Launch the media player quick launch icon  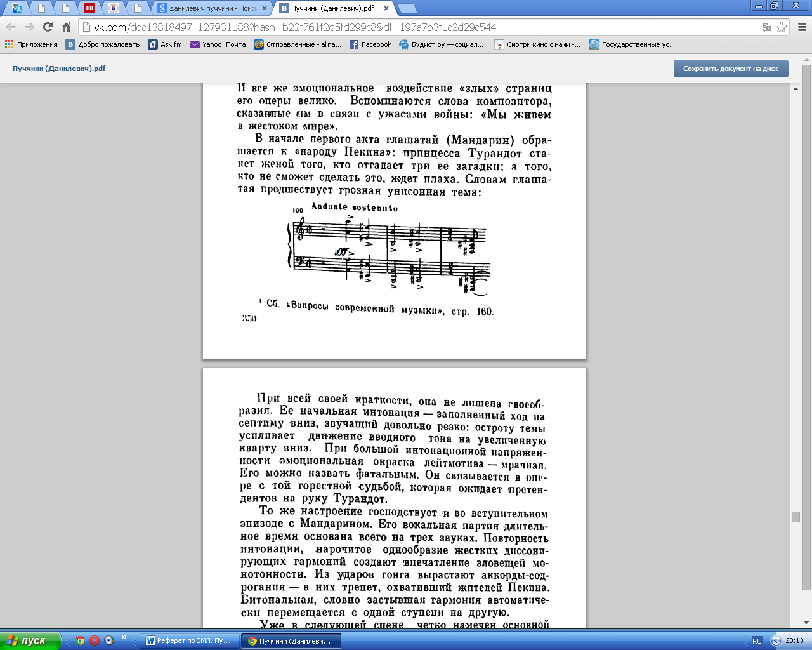click(x=108, y=640)
